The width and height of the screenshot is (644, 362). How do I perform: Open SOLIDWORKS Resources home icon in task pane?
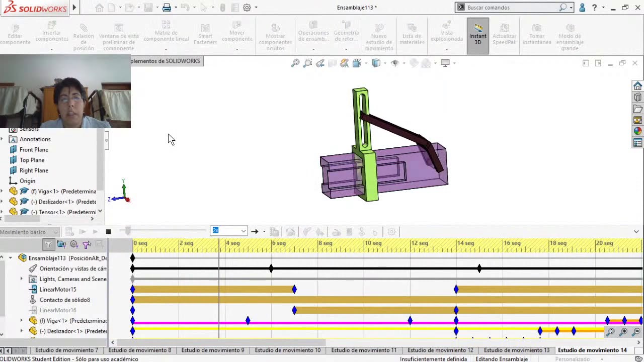637,86
